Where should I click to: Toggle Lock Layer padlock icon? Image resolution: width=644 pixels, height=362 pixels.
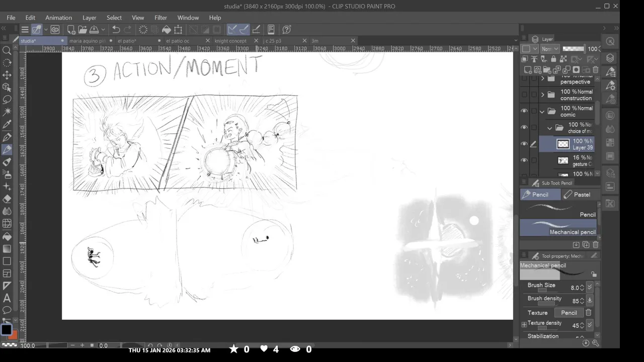tap(553, 59)
